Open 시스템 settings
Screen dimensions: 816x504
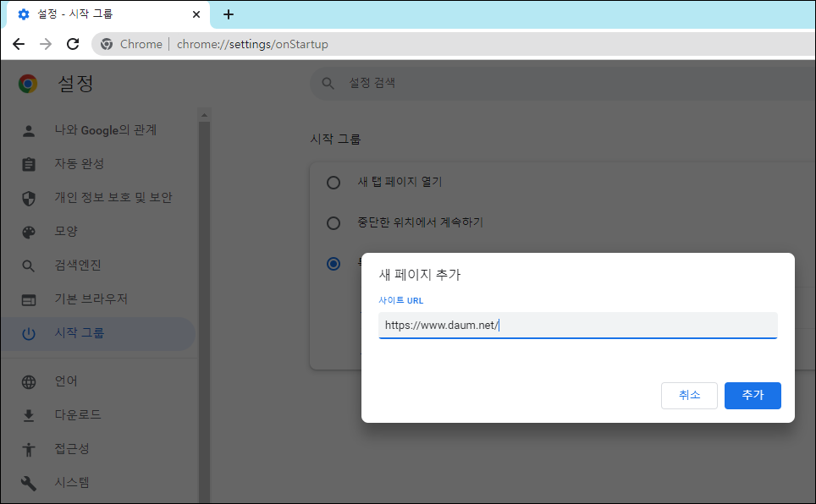(99, 483)
